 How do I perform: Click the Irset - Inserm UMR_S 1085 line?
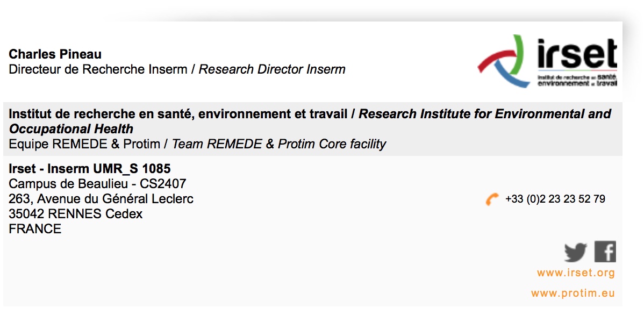coord(90,170)
